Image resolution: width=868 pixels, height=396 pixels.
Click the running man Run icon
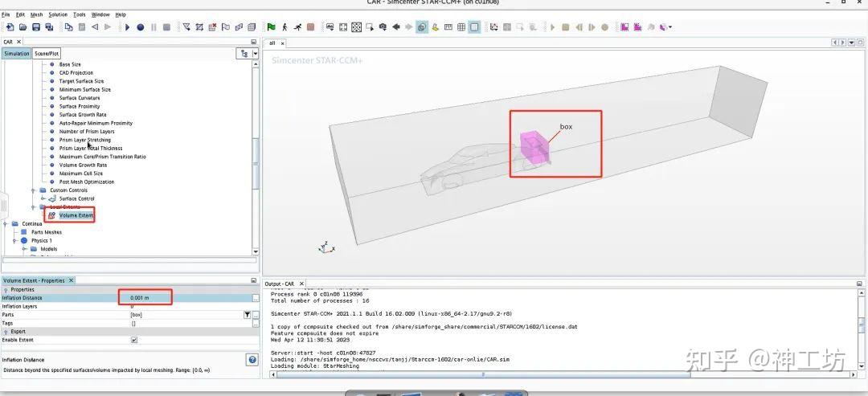(x=298, y=27)
